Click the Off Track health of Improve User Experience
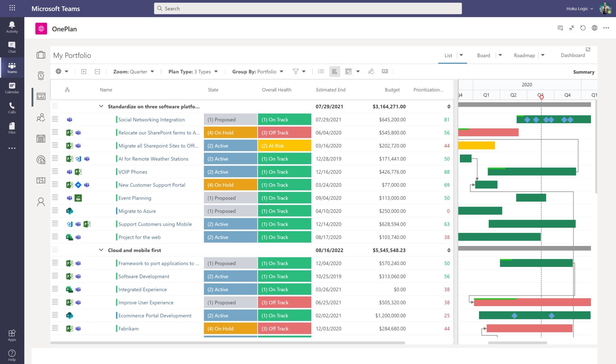The height and width of the screenshot is (364, 616). pyautogui.click(x=284, y=302)
